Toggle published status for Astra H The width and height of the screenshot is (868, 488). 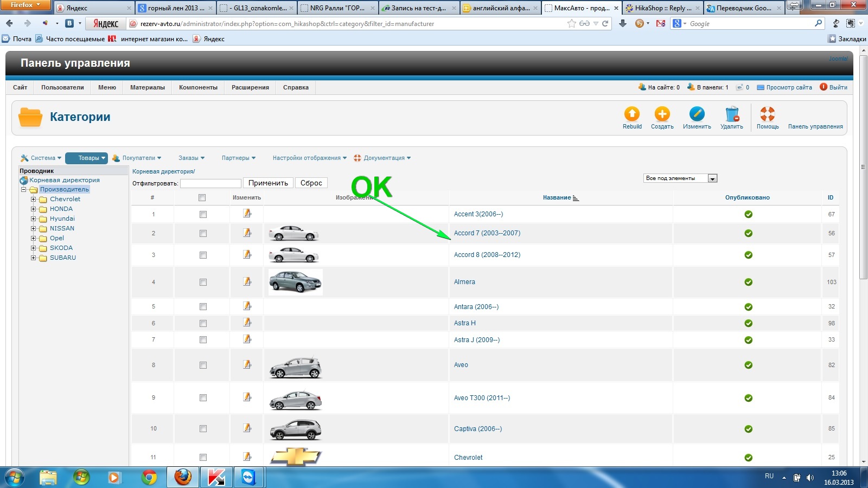point(748,323)
